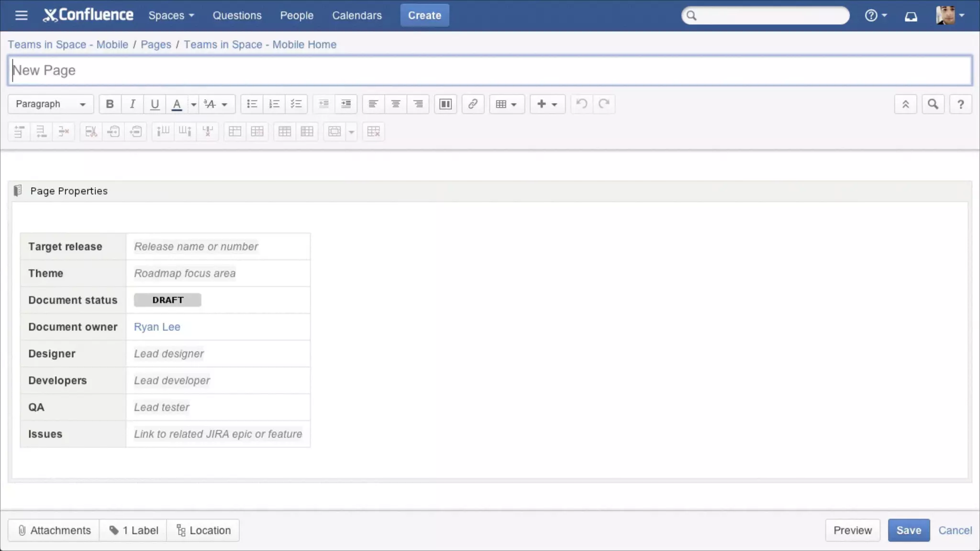Center align the text
This screenshot has width=980, height=551.
tap(395, 104)
